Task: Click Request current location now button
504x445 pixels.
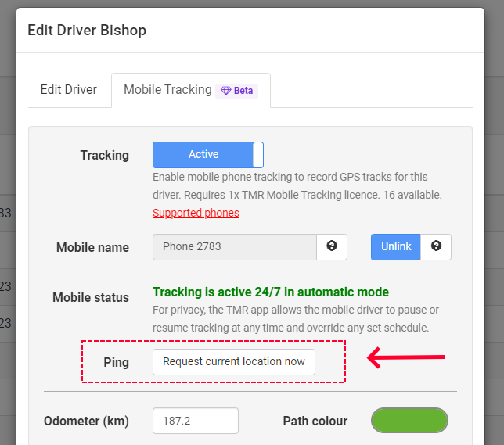Action: coord(234,362)
